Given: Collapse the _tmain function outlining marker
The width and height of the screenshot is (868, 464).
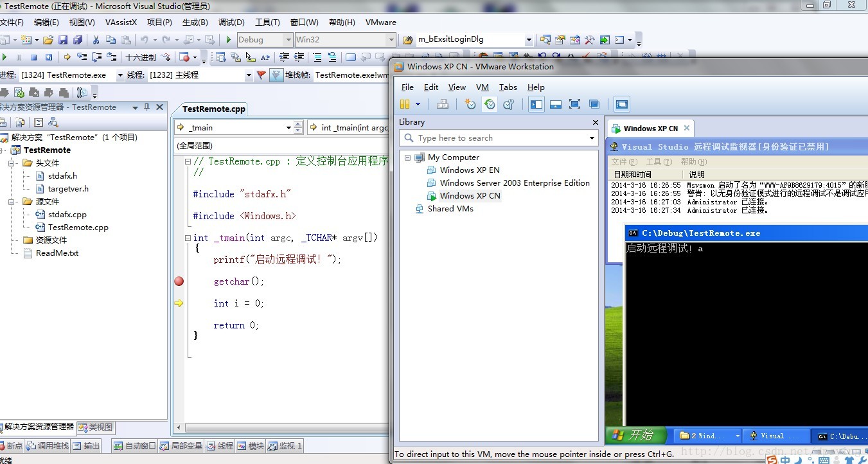Looking at the screenshot, I should 188,238.
